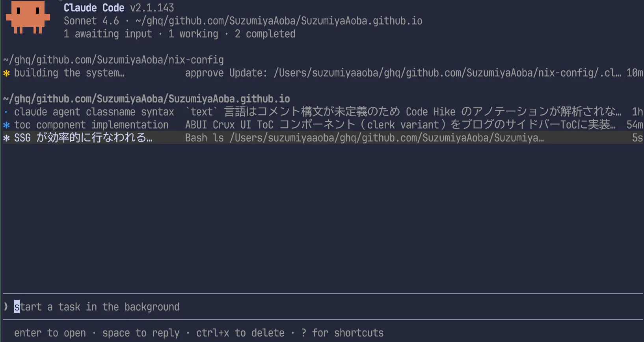This screenshot has height=342, width=644.
Task: Click the version number v2.1.143
Action: [152, 8]
